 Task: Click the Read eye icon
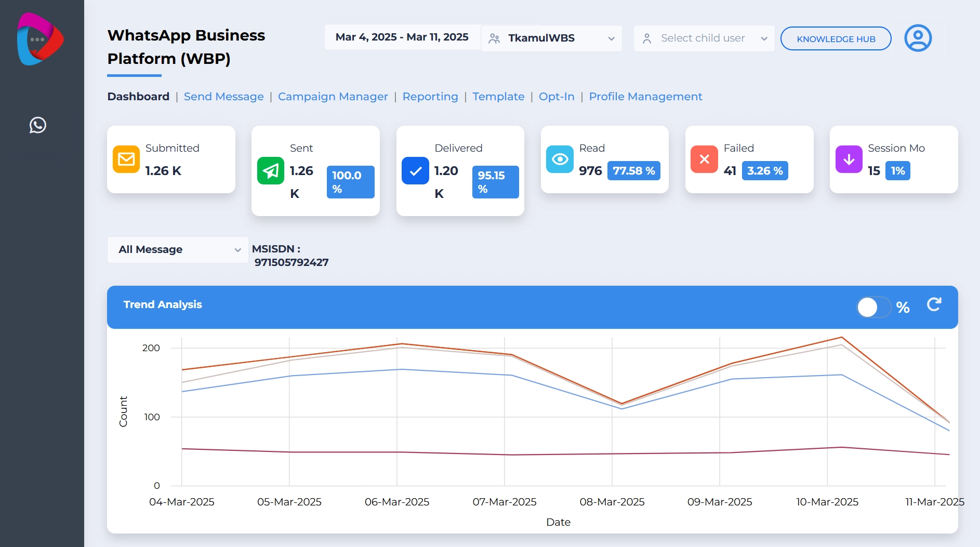(560, 159)
